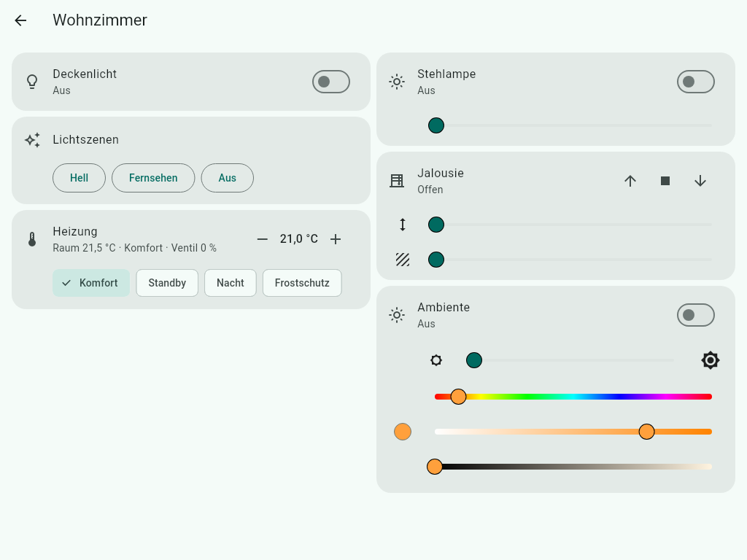The image size is (747, 560).
Task: Click the Ambiente low brightness icon
Action: click(436, 360)
